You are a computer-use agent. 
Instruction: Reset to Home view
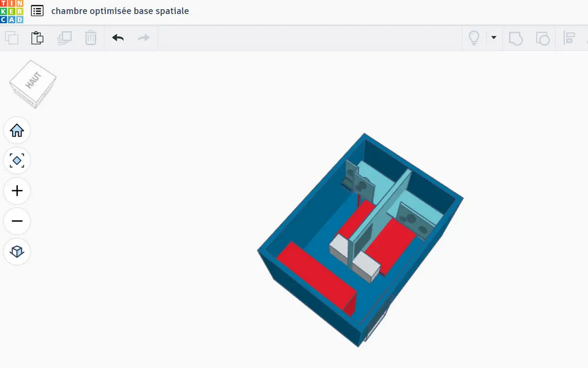(17, 130)
